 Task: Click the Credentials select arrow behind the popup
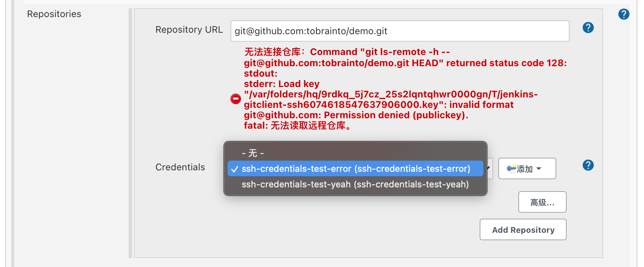[489, 168]
